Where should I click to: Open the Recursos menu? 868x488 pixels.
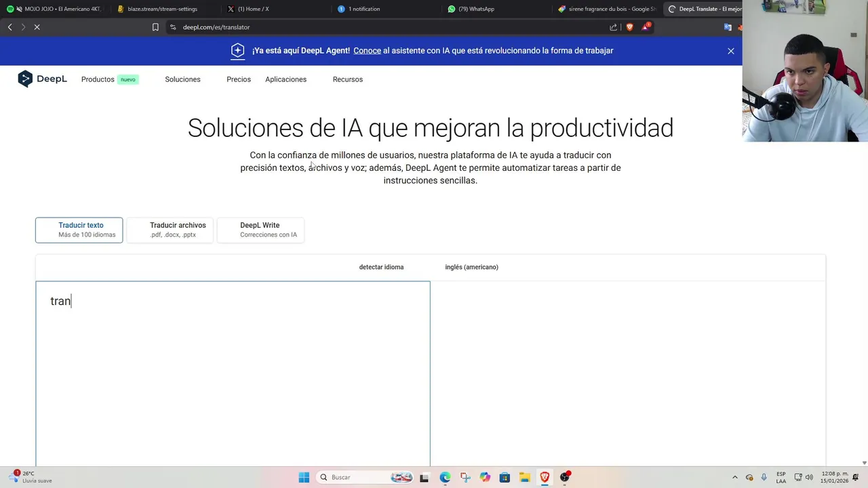coord(348,79)
